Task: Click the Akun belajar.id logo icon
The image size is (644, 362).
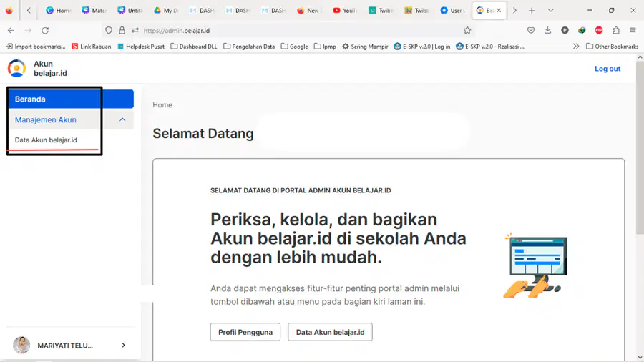Action: coord(17,68)
